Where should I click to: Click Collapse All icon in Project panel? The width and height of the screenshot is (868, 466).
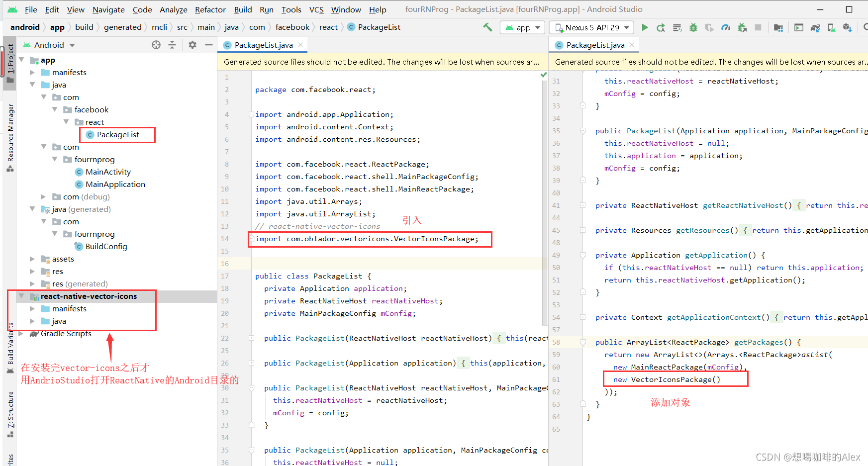click(x=172, y=45)
